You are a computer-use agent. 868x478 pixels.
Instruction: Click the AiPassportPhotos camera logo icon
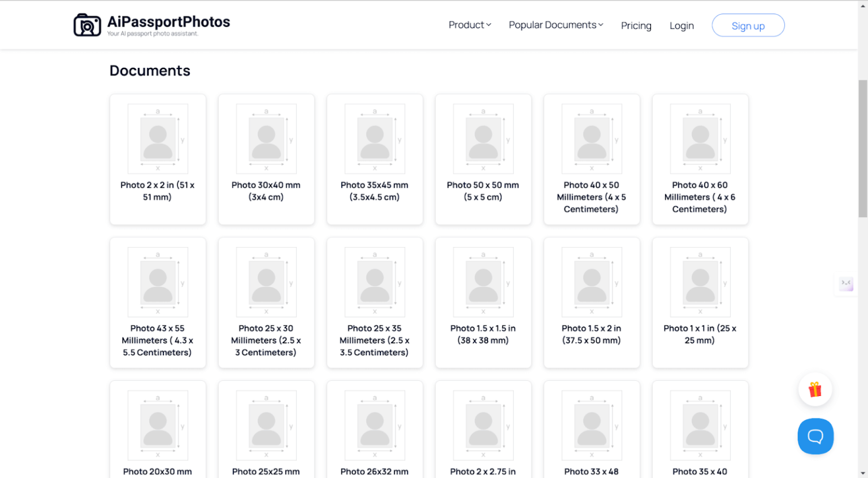[x=87, y=25]
